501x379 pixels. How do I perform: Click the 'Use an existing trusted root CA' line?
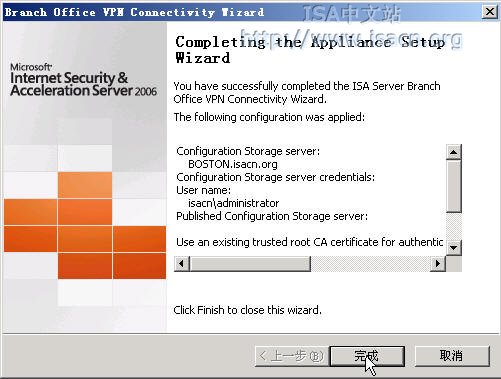[x=309, y=242]
